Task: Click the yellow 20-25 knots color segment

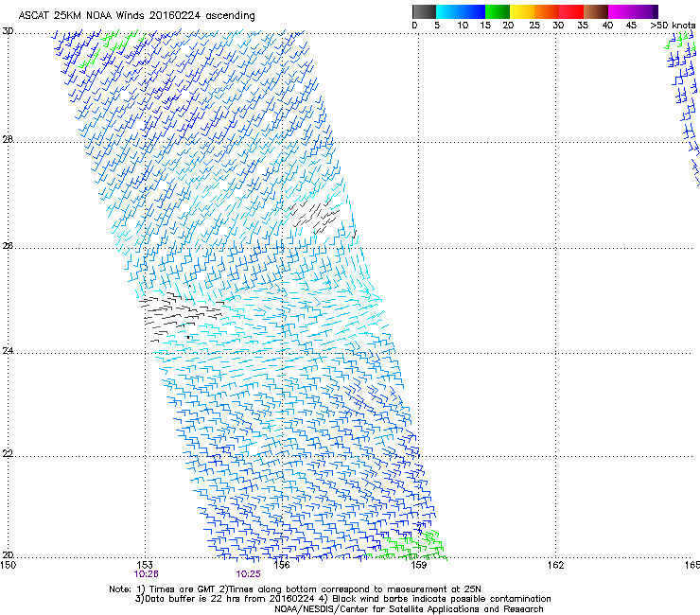Action: 522,11
